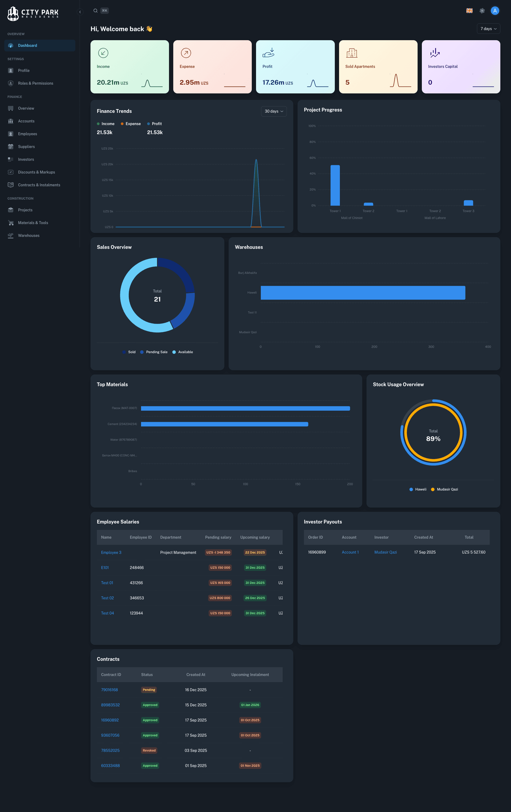Image resolution: width=511 pixels, height=812 pixels.
Task: Click the Profit hand icon on card
Action: click(269, 53)
